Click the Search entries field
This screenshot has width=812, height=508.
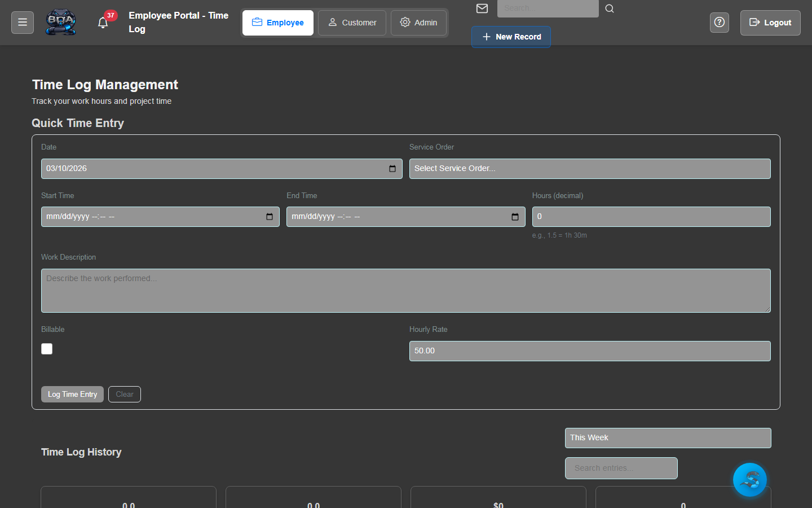621,468
